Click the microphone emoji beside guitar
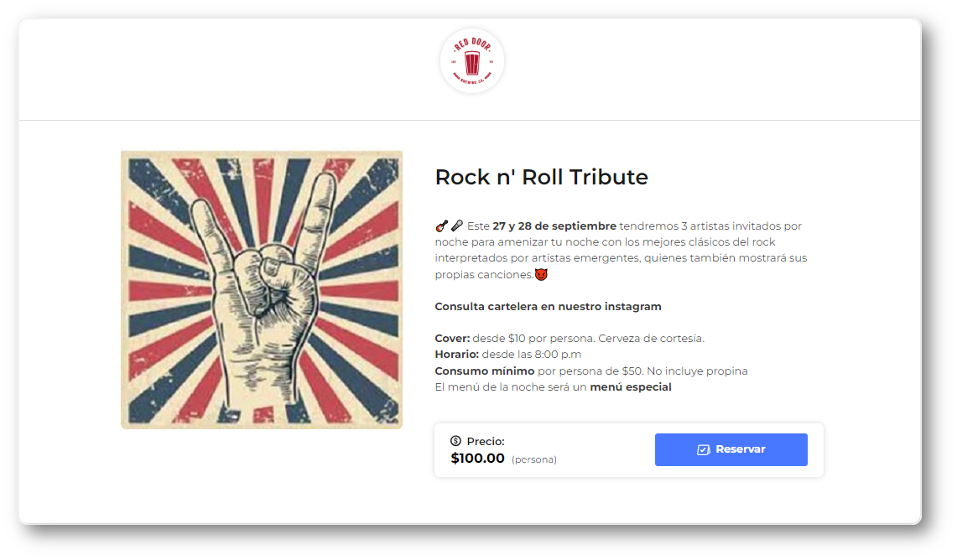Screen dimensions: 957x560 pos(456,226)
